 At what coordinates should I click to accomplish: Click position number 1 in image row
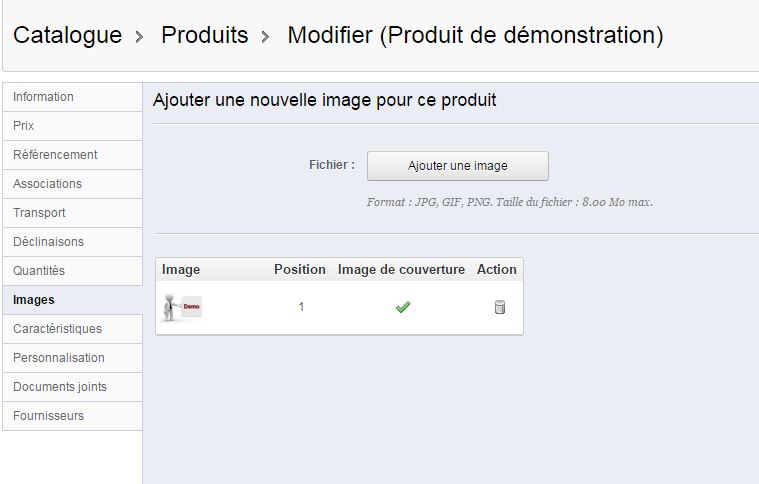(x=301, y=307)
